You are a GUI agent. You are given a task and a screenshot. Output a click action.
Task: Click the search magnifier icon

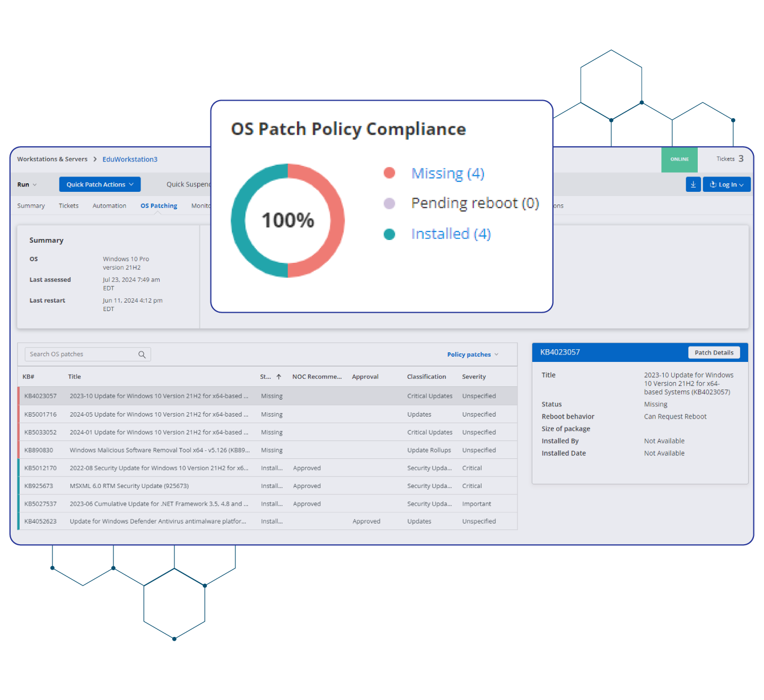pos(142,355)
